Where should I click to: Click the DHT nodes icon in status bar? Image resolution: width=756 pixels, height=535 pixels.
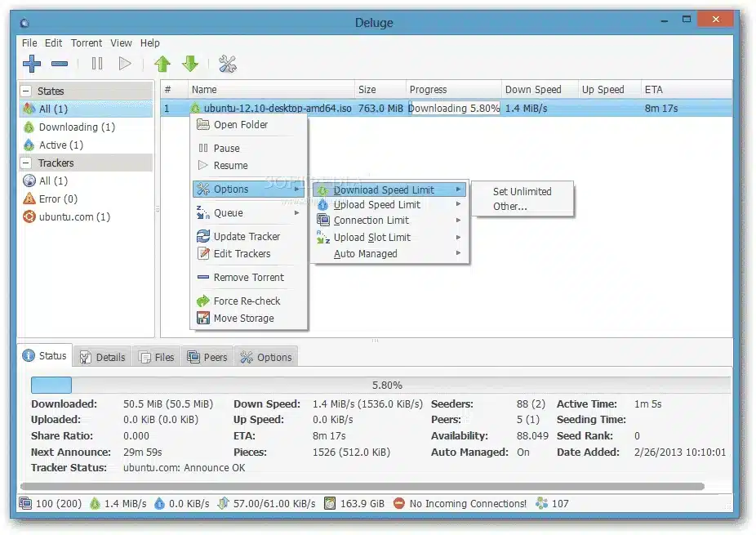coord(542,503)
